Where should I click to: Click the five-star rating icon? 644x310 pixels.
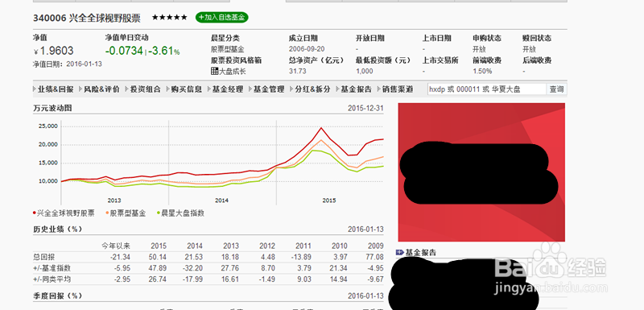169,17
